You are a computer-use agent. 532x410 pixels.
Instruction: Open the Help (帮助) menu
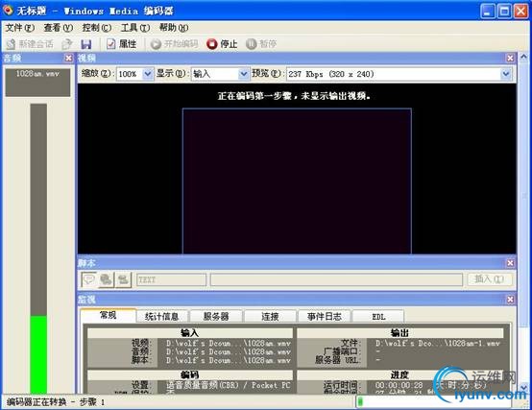click(174, 28)
